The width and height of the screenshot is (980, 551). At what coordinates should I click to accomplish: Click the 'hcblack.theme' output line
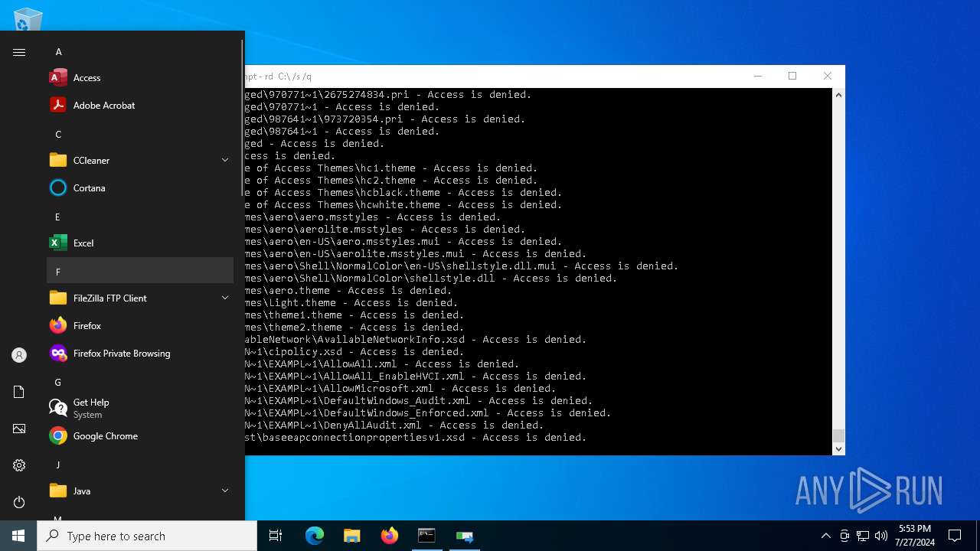pos(403,193)
